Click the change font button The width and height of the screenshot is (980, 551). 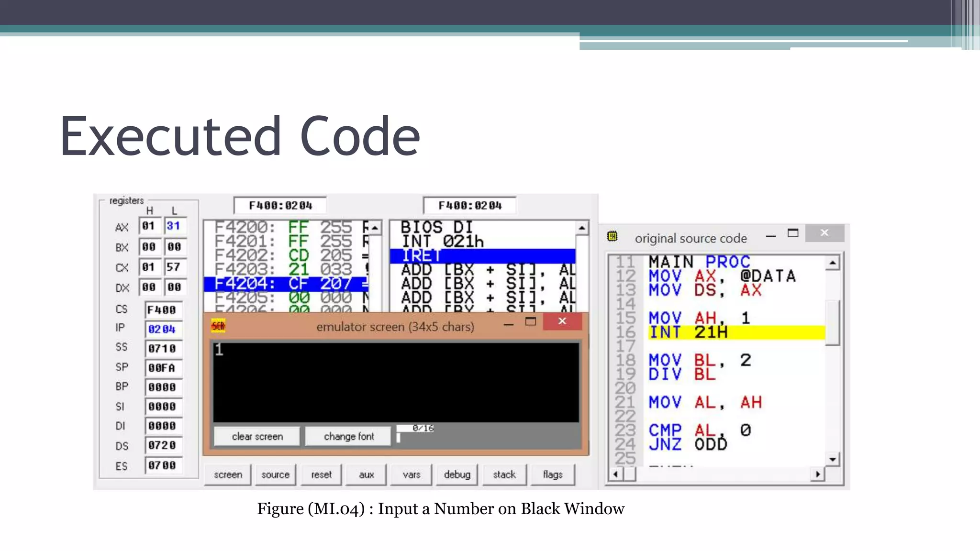[x=348, y=436]
